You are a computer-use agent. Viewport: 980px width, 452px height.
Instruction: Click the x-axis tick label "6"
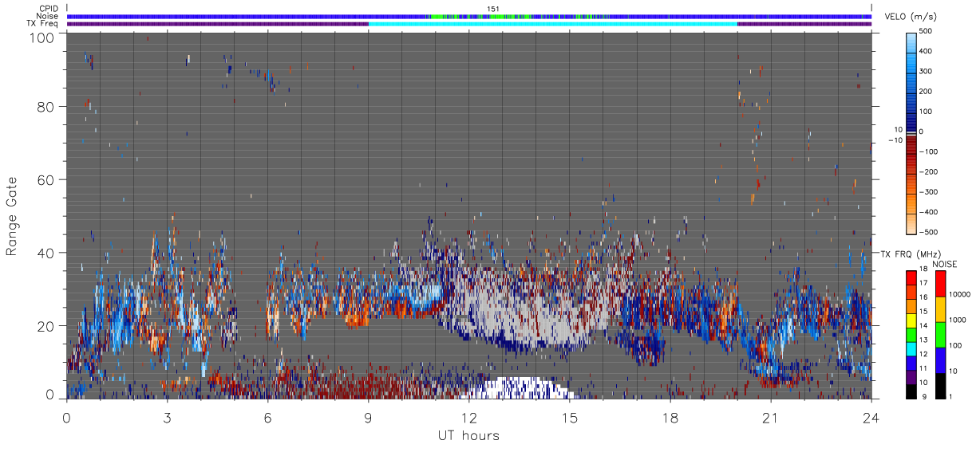[267, 418]
